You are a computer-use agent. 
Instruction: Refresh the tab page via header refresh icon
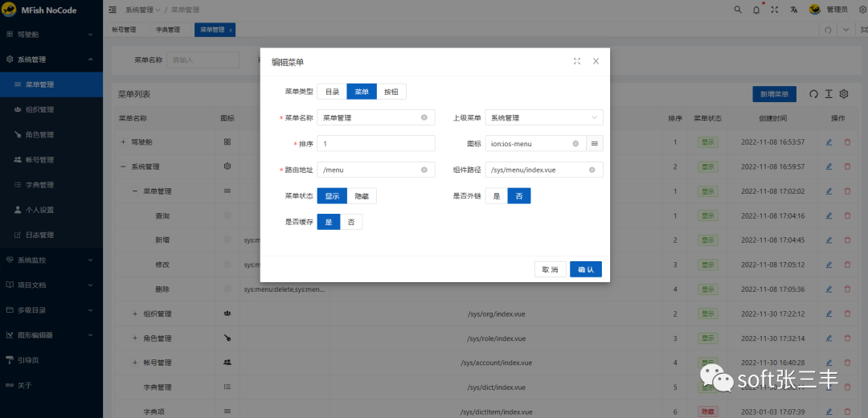point(828,30)
